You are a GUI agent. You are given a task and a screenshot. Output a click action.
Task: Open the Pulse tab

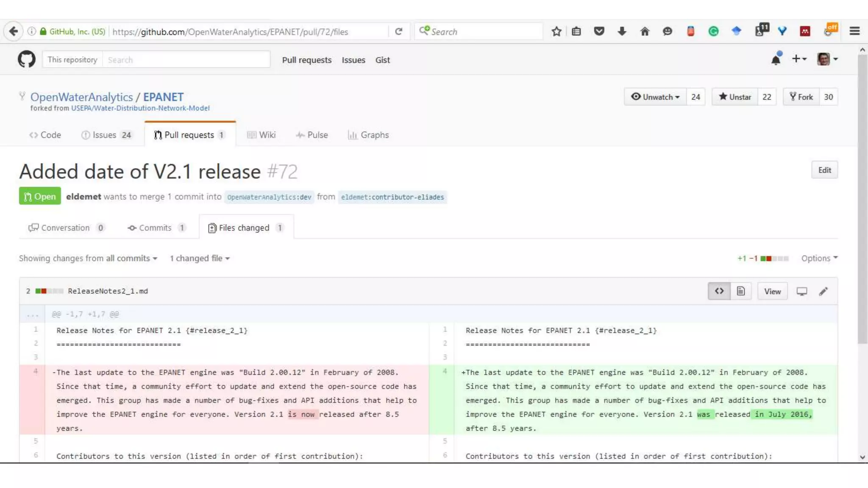tap(312, 135)
